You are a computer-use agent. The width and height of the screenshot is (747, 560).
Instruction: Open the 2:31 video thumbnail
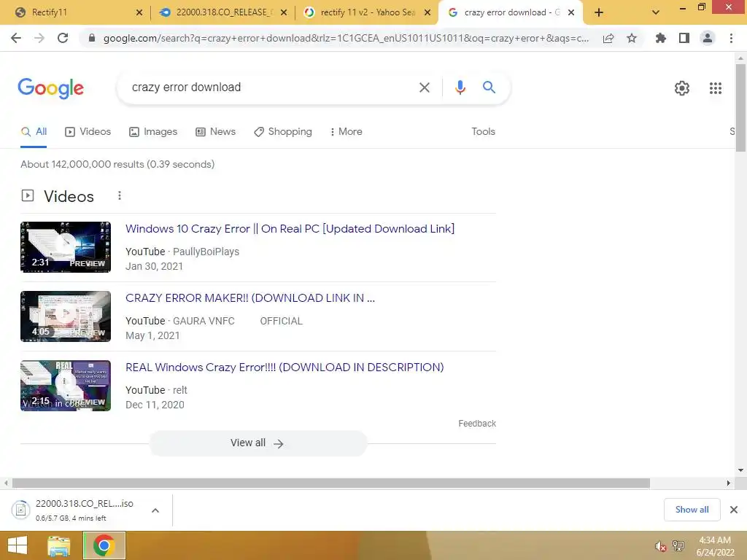(66, 247)
